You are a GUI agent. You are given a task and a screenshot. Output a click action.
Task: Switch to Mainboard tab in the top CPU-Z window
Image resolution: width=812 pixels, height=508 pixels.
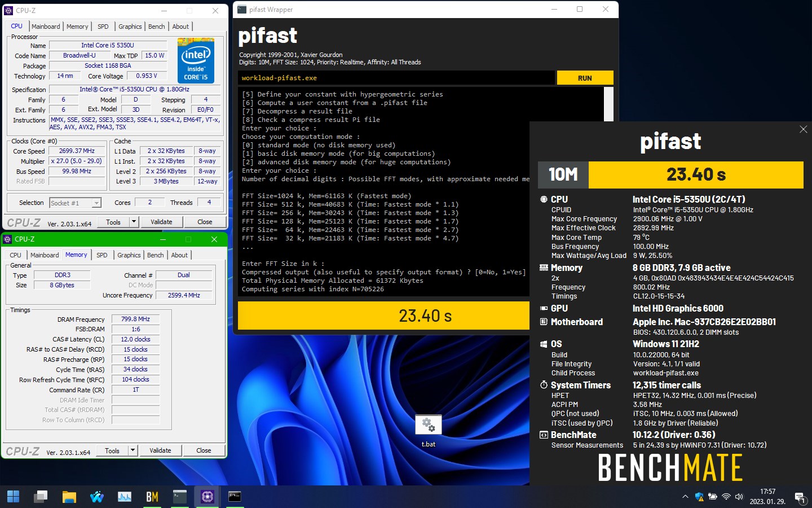[46, 27]
